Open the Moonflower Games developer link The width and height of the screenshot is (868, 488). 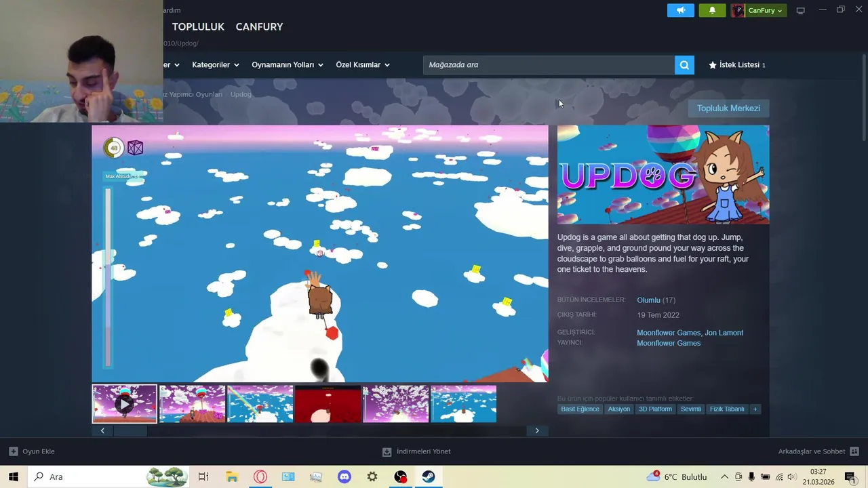(x=669, y=333)
